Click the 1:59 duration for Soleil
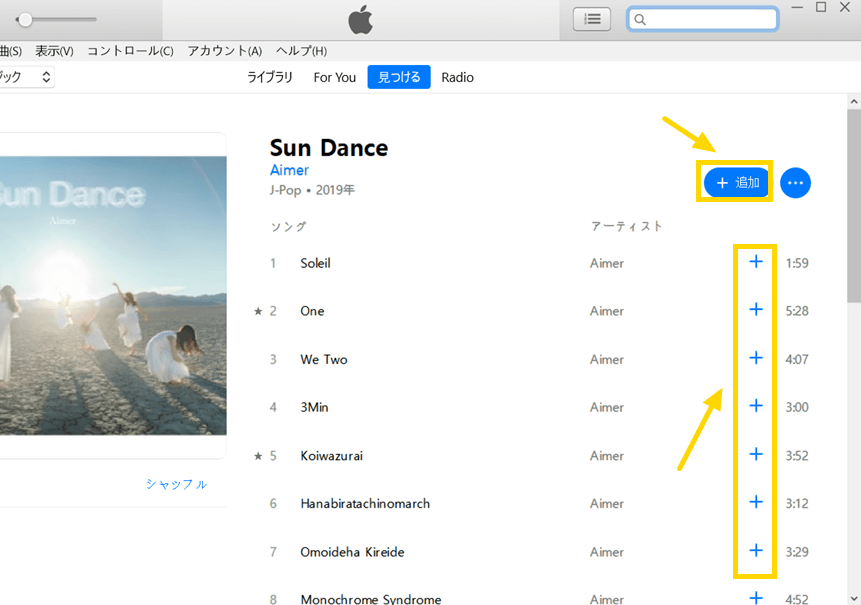This screenshot has width=861, height=605. tap(797, 263)
